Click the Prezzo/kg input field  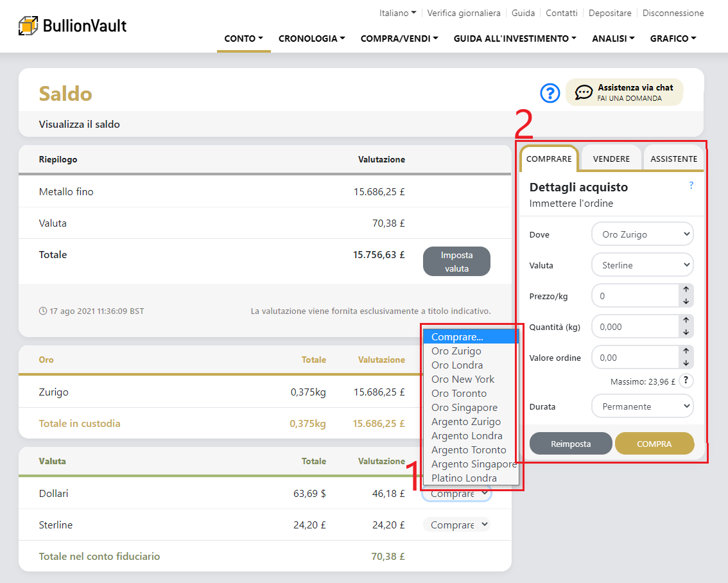(634, 296)
